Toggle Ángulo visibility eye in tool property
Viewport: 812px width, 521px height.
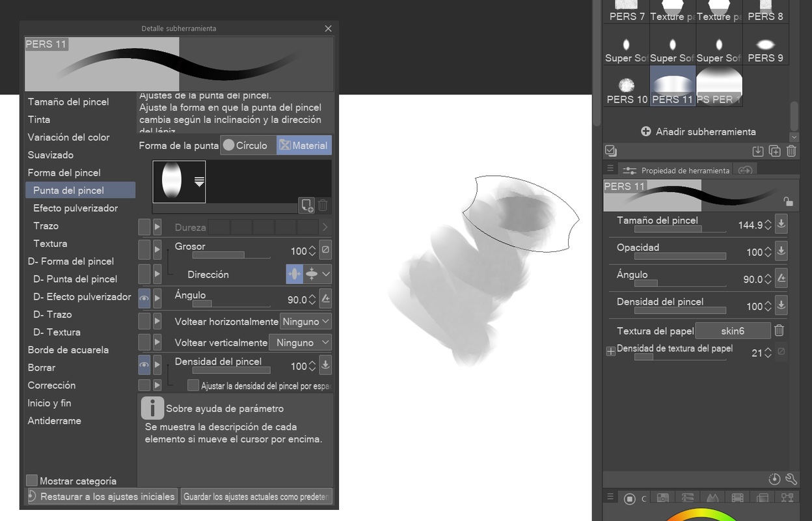pyautogui.click(x=144, y=299)
